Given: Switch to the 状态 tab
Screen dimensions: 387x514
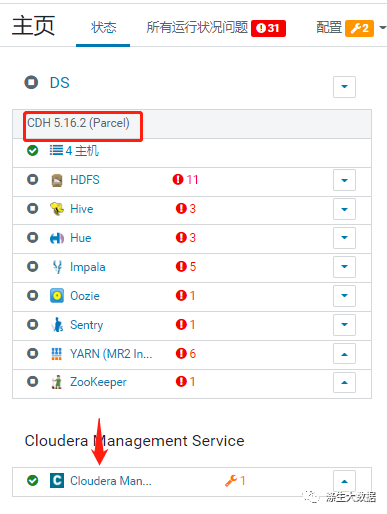Looking at the screenshot, I should (x=103, y=27).
